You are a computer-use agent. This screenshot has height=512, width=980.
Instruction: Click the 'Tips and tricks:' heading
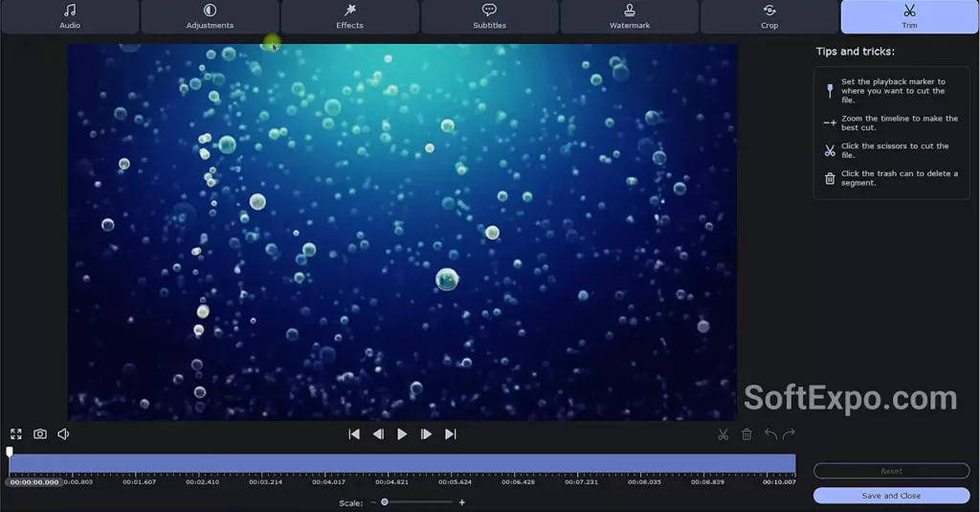coord(855,52)
